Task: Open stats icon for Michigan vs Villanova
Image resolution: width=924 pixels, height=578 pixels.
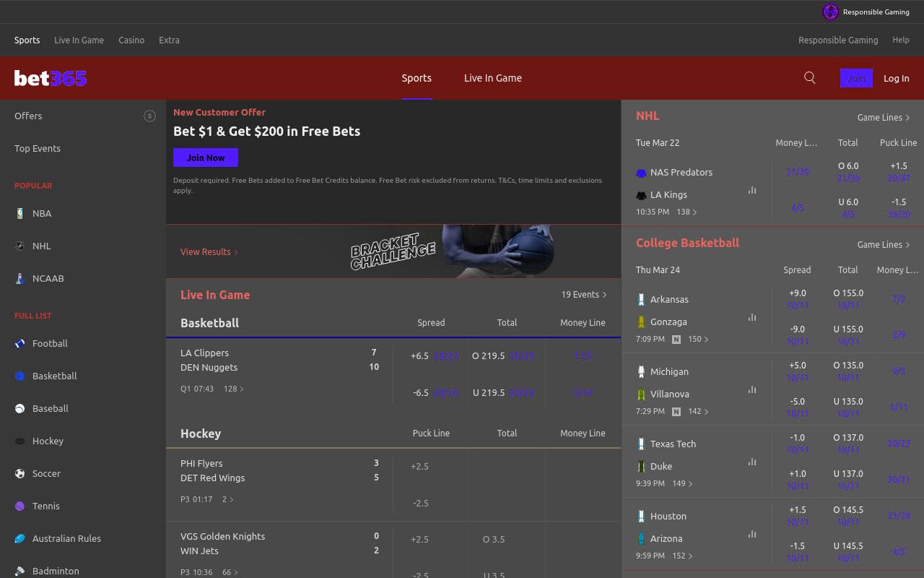Action: click(x=752, y=389)
